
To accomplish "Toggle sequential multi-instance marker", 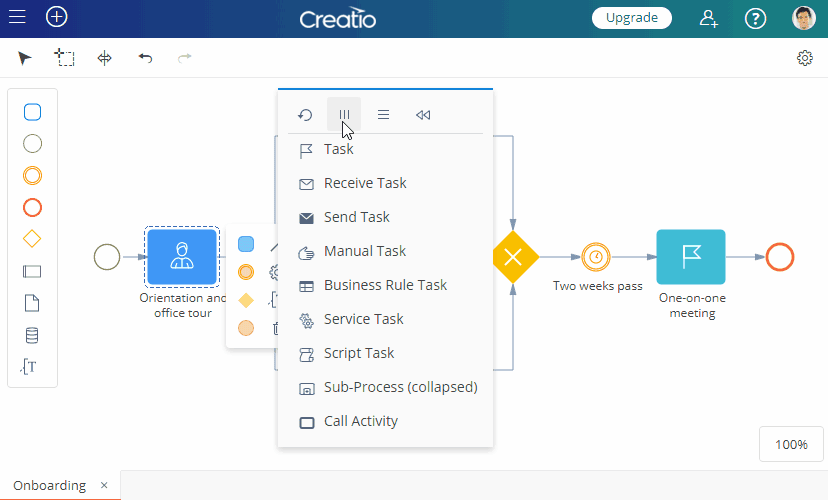I will click(x=383, y=115).
